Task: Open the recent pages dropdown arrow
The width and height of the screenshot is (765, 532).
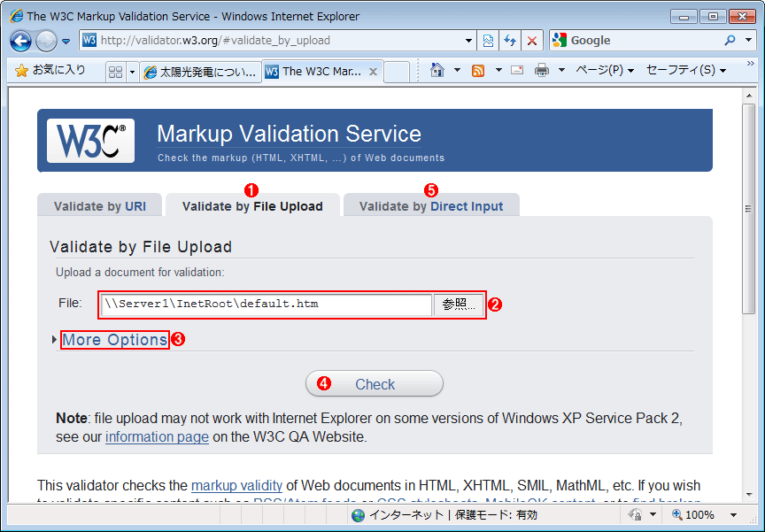Action: pyautogui.click(x=66, y=42)
